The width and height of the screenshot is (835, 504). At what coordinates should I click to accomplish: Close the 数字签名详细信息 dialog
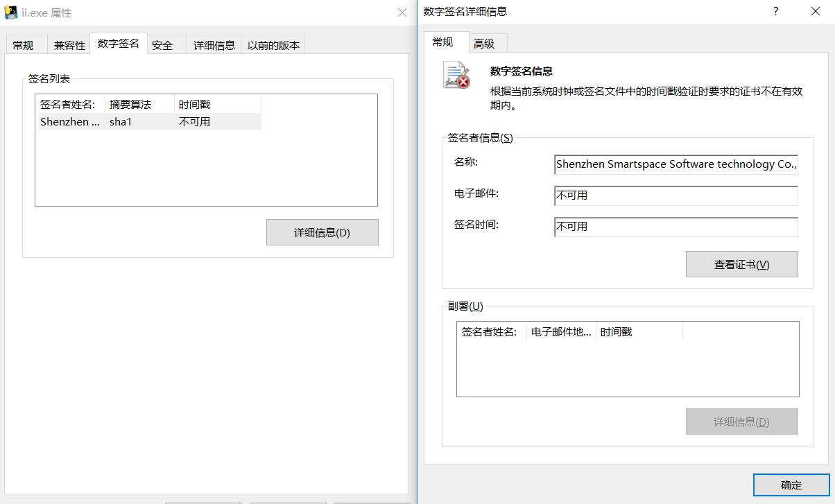click(816, 11)
